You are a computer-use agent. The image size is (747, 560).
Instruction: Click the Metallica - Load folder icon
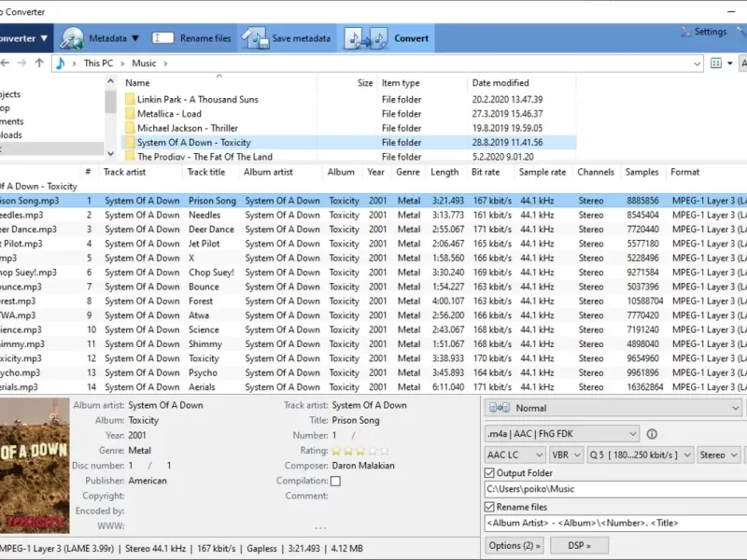[x=130, y=113]
